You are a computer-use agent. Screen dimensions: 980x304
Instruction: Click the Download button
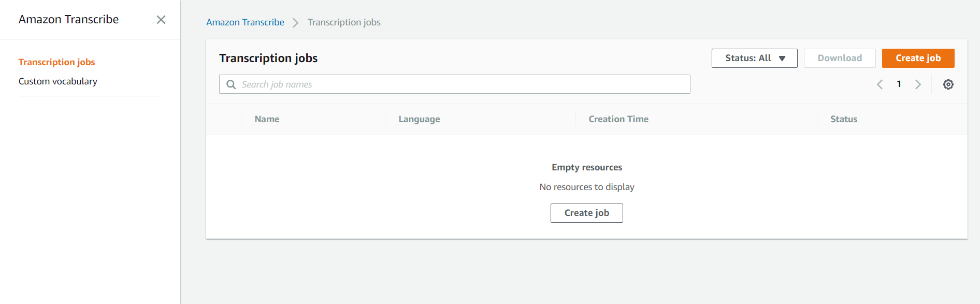840,58
